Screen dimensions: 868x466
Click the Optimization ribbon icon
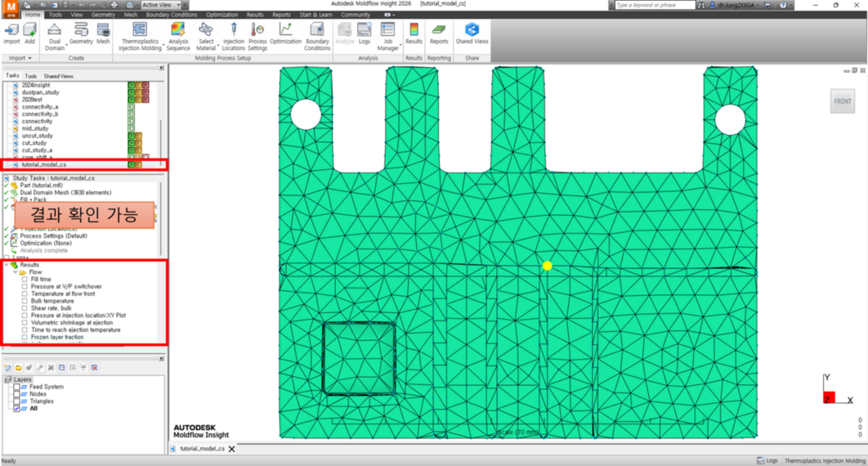(x=285, y=34)
